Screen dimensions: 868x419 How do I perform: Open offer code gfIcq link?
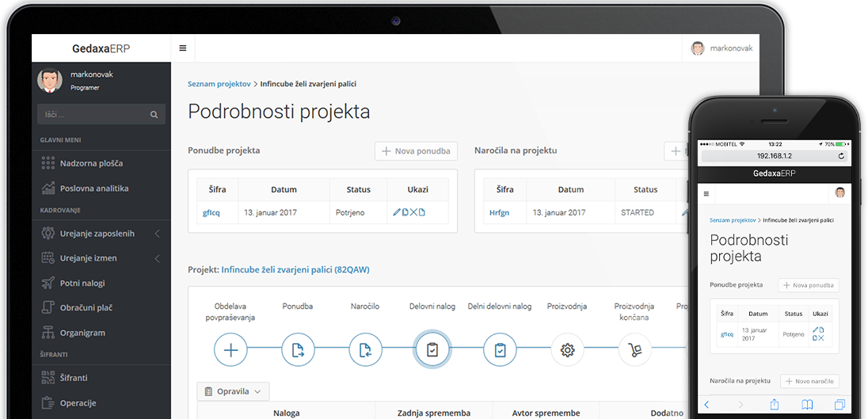[211, 212]
